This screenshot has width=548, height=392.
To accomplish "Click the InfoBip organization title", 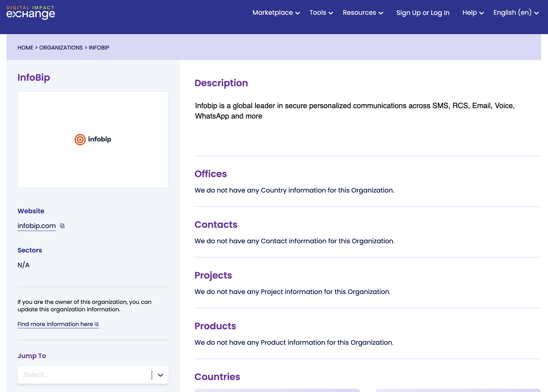I will (x=33, y=77).
